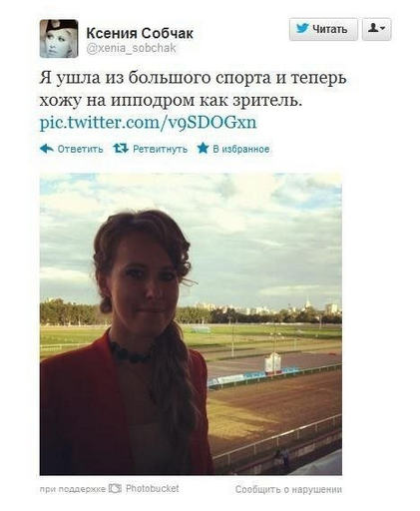This screenshot has width=420, height=511.
Task: Click Сообщить о нарушении link
Action: (288, 489)
